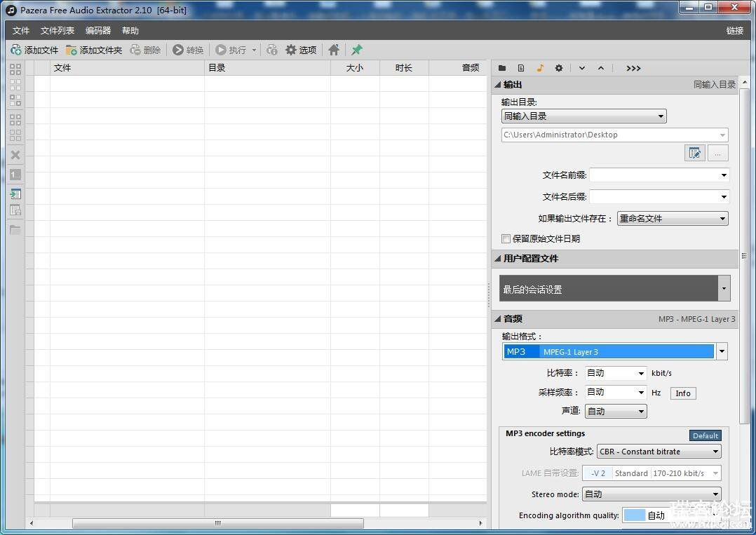Toggle the green pin icon

click(x=357, y=50)
